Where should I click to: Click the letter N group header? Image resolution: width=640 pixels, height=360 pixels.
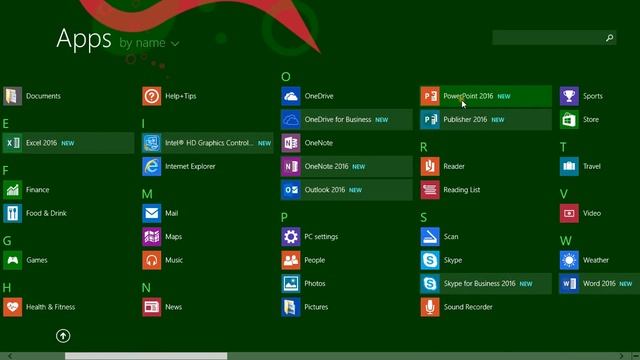coord(146,288)
